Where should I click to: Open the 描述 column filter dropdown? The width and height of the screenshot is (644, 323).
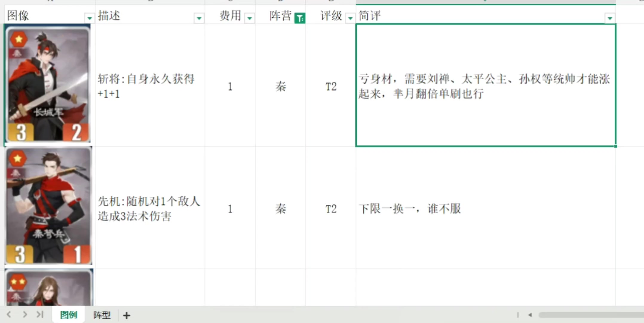pos(199,18)
